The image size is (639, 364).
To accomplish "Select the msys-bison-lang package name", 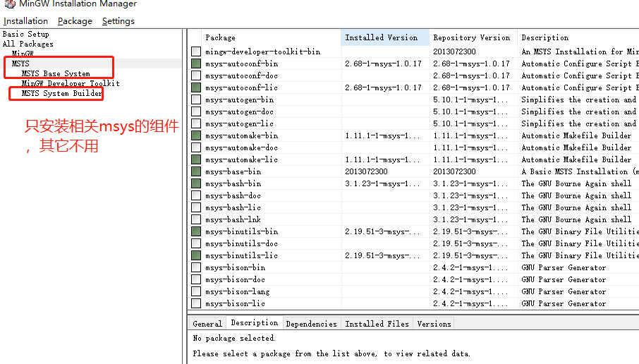I will [237, 291].
